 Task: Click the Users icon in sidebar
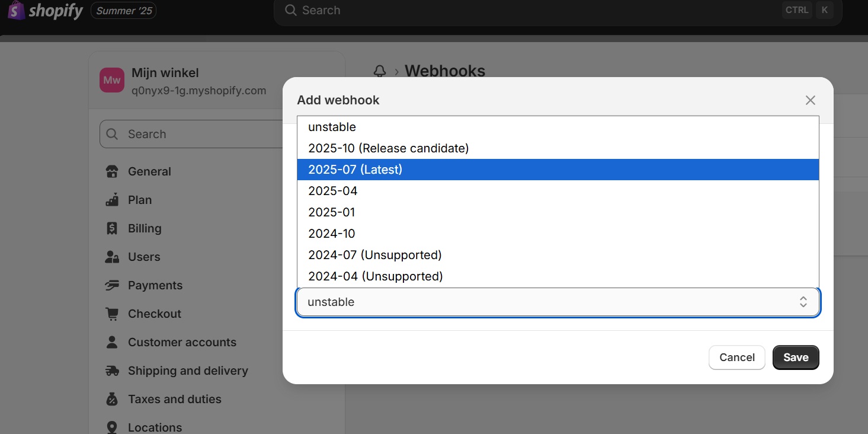click(x=112, y=257)
